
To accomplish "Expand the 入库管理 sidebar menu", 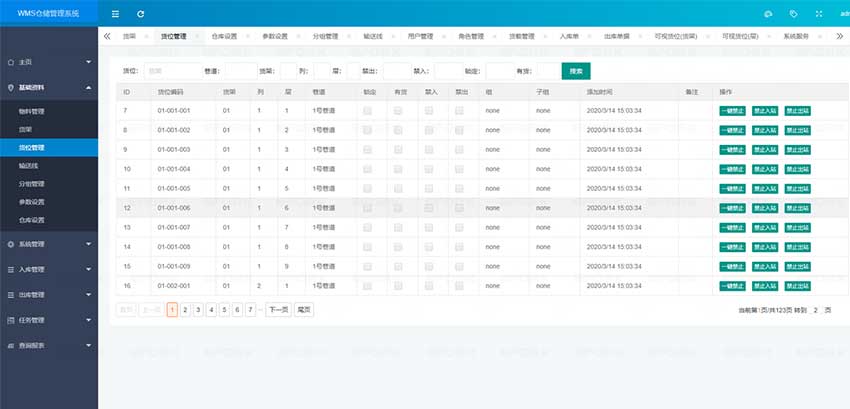I will point(49,270).
